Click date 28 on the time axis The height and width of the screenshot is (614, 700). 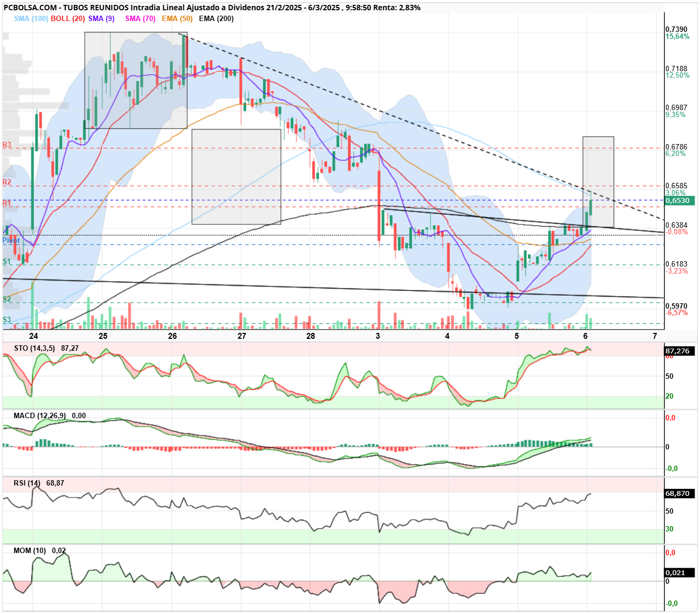(x=311, y=336)
